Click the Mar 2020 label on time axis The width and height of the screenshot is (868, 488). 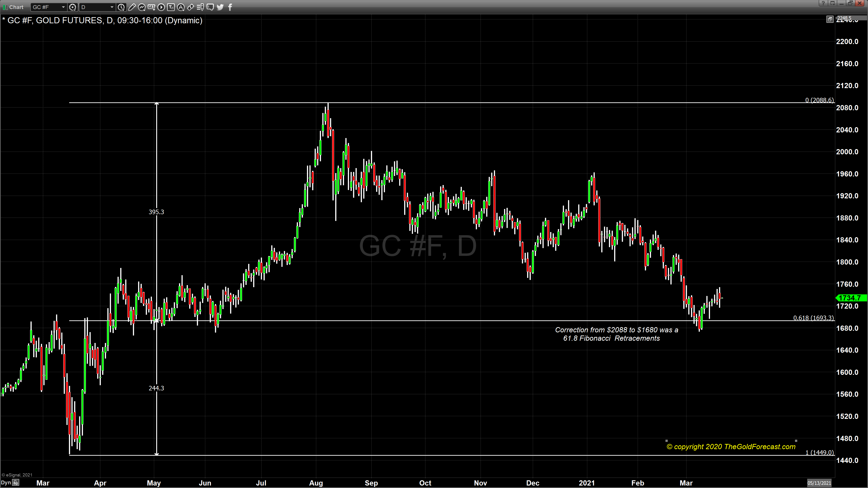[43, 483]
